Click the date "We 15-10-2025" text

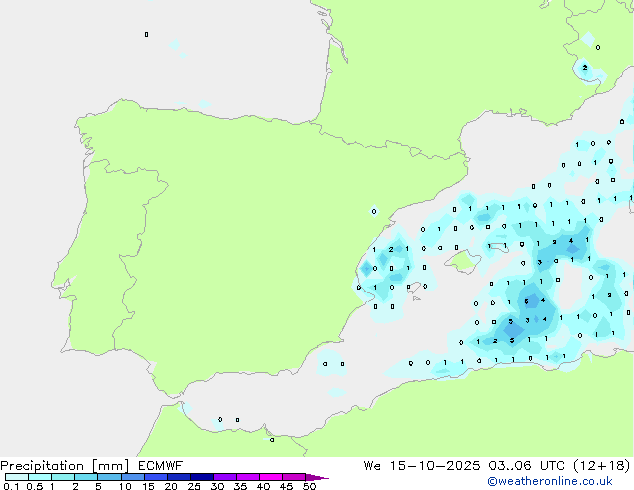tap(422, 466)
